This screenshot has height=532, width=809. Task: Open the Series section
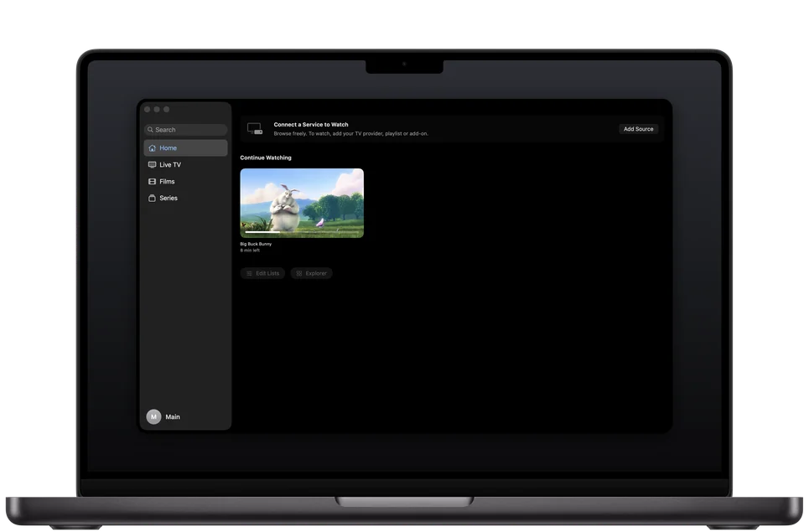(x=186, y=198)
